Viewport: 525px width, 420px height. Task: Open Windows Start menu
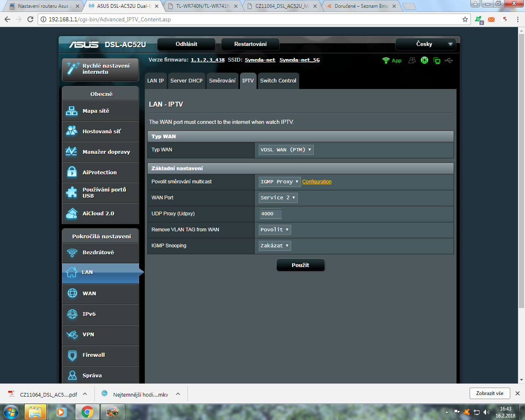[x=11, y=412]
